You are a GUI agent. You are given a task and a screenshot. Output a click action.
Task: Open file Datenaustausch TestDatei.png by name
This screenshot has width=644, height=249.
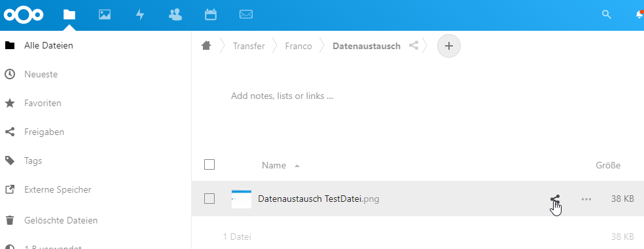(x=319, y=199)
